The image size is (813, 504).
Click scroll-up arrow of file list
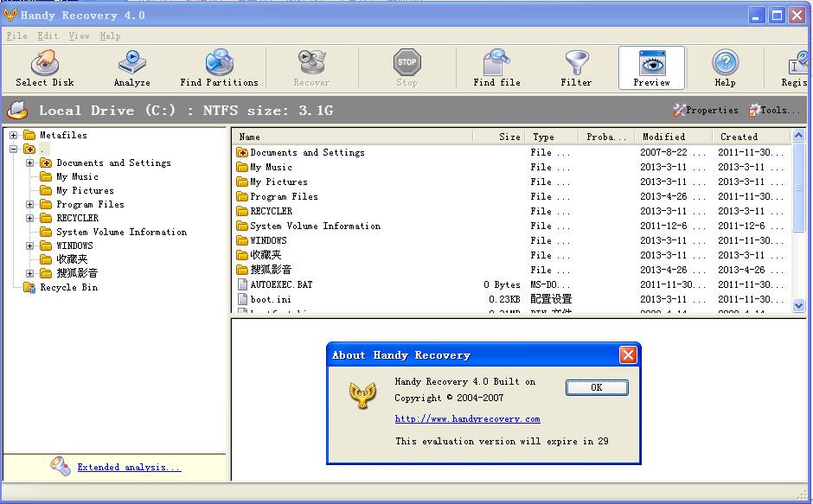798,136
